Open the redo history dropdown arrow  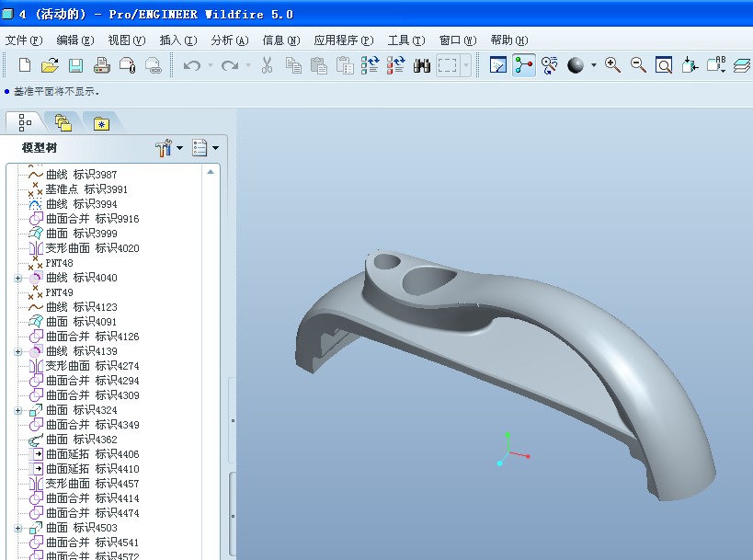248,65
